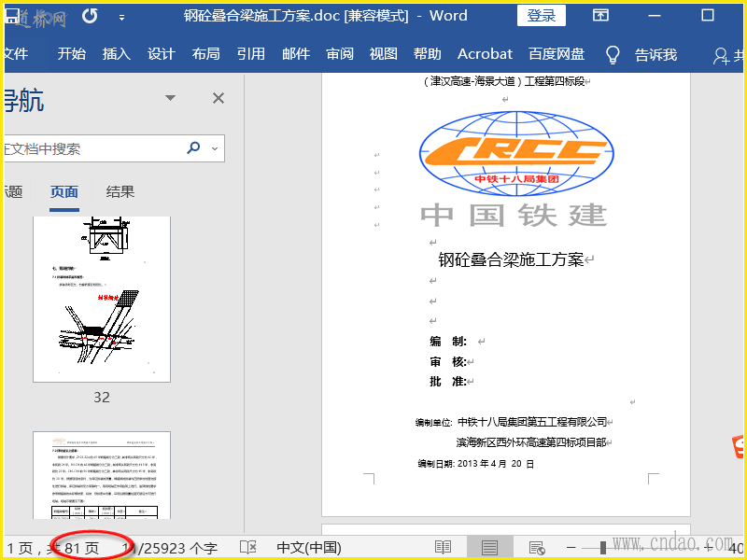Click the word count 25923 个字
This screenshot has width=747, height=560.
(170, 548)
